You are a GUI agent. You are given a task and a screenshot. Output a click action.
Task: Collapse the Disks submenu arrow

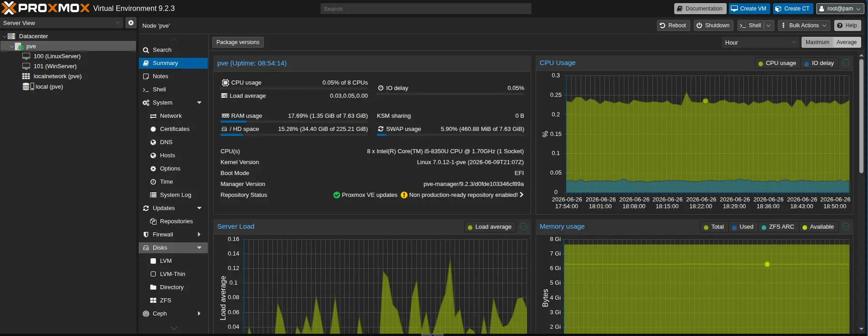(x=199, y=248)
